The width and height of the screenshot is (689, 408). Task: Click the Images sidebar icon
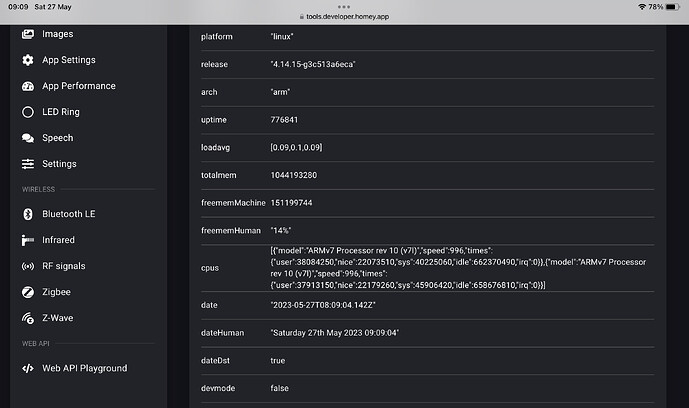pyautogui.click(x=28, y=34)
